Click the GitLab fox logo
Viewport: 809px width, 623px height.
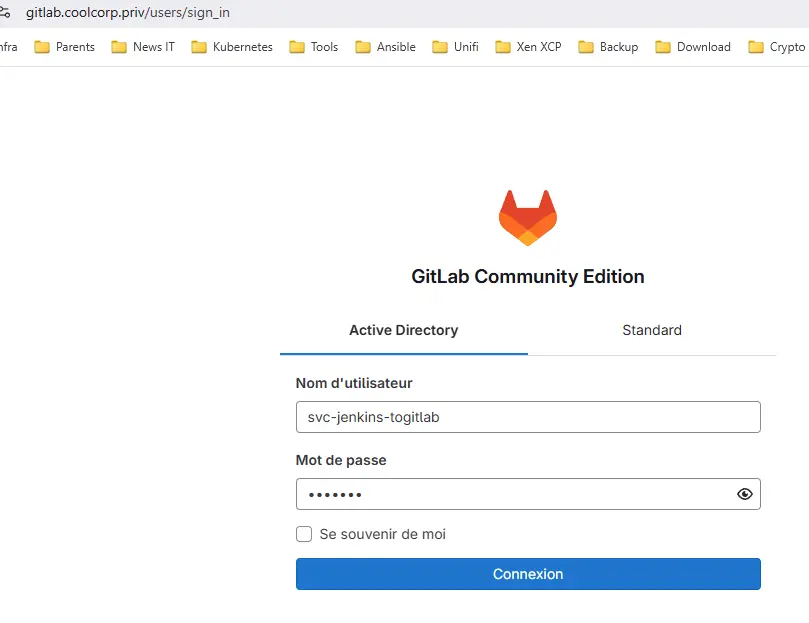click(527, 218)
